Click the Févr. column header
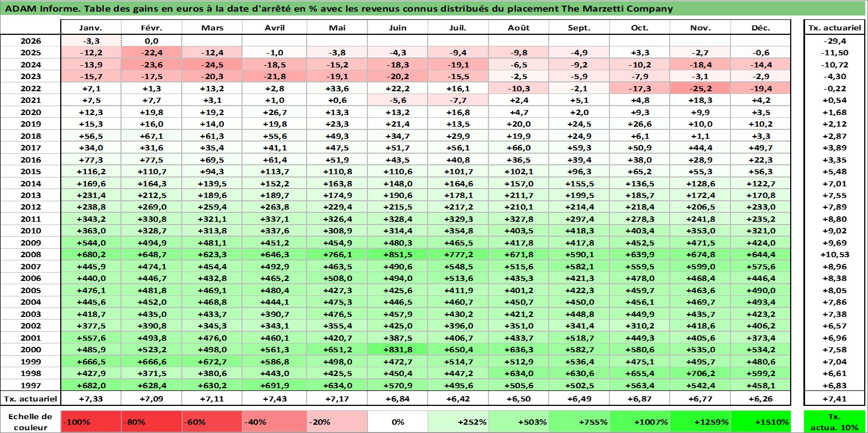This screenshot has height=433, width=868. click(x=151, y=28)
